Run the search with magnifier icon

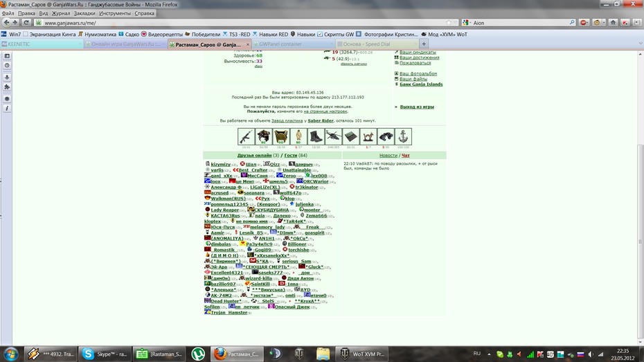coord(572,23)
